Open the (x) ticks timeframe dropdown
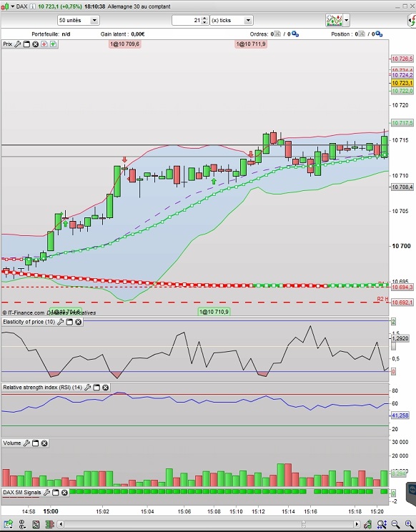This screenshot has width=416, height=532. (232, 20)
